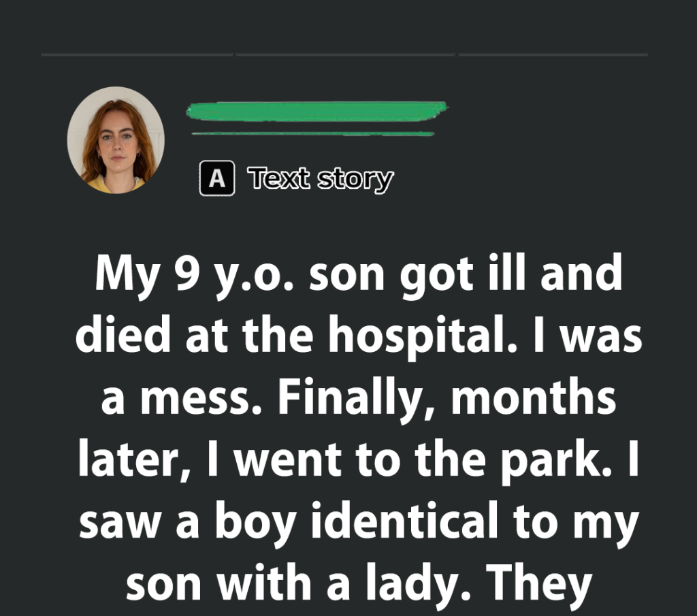Image resolution: width=697 pixels, height=616 pixels.
Task: Click the line 'a mess. Finally, months'
Action: (x=358, y=398)
